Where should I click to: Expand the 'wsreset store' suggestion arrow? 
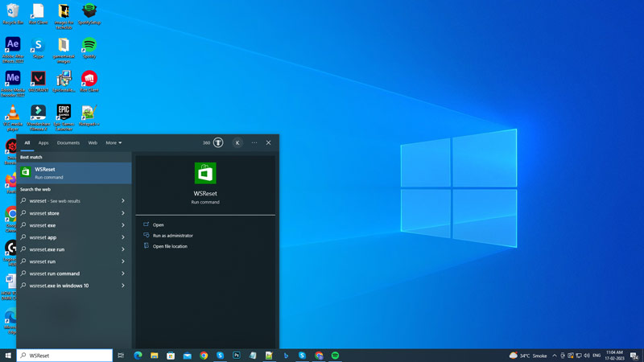point(123,213)
